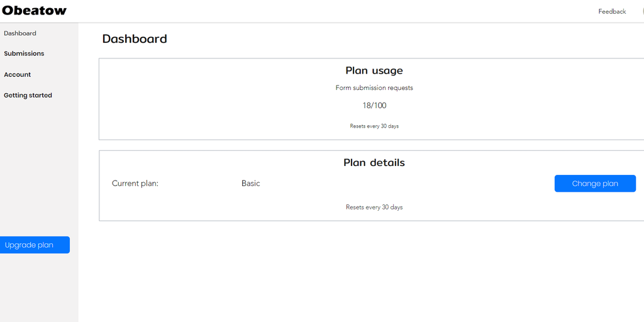Click the Dashboard page heading
Viewport: 644px width, 322px height.
point(135,39)
